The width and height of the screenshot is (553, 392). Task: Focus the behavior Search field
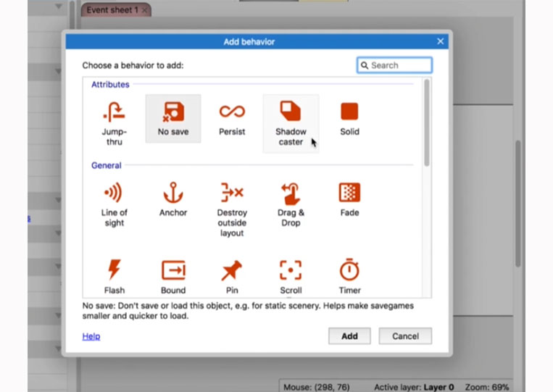[x=394, y=65]
